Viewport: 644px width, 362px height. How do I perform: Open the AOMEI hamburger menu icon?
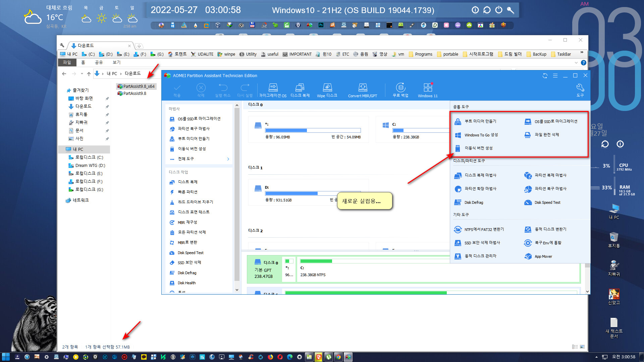pyautogui.click(x=555, y=76)
